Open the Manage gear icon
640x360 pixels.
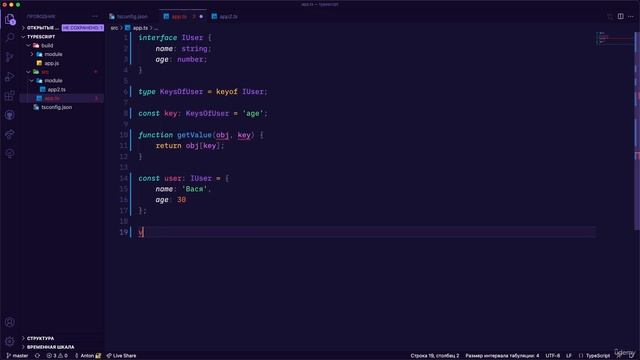click(10, 341)
